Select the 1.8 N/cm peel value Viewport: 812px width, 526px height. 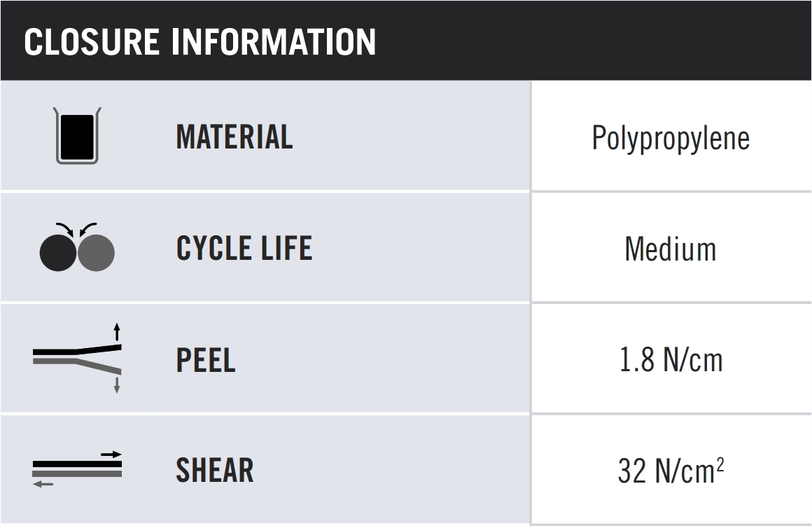click(671, 359)
